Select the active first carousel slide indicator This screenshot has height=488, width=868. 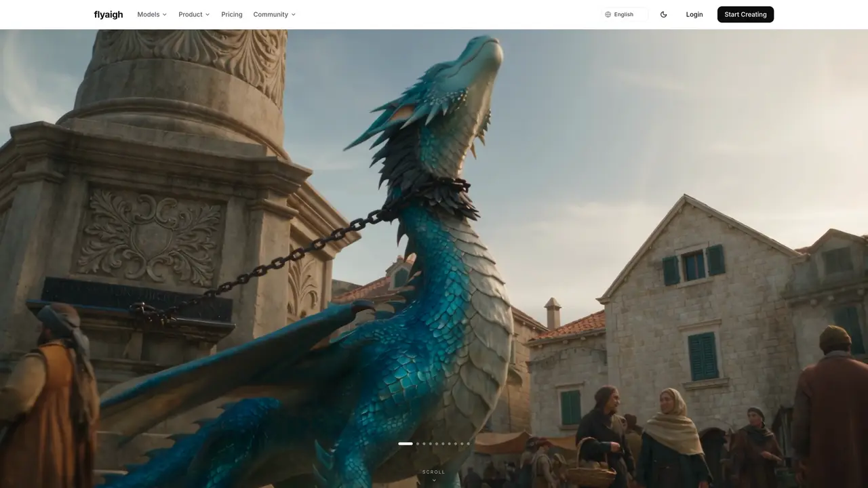[406, 444]
